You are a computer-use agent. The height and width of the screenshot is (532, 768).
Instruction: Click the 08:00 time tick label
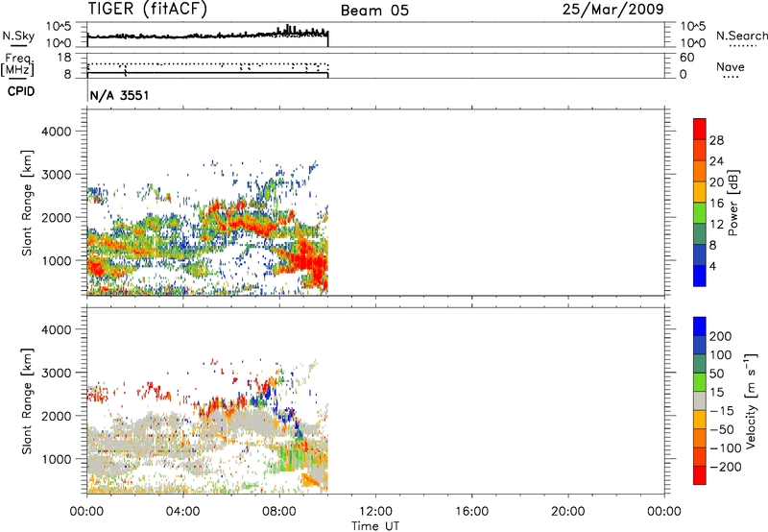point(279,512)
